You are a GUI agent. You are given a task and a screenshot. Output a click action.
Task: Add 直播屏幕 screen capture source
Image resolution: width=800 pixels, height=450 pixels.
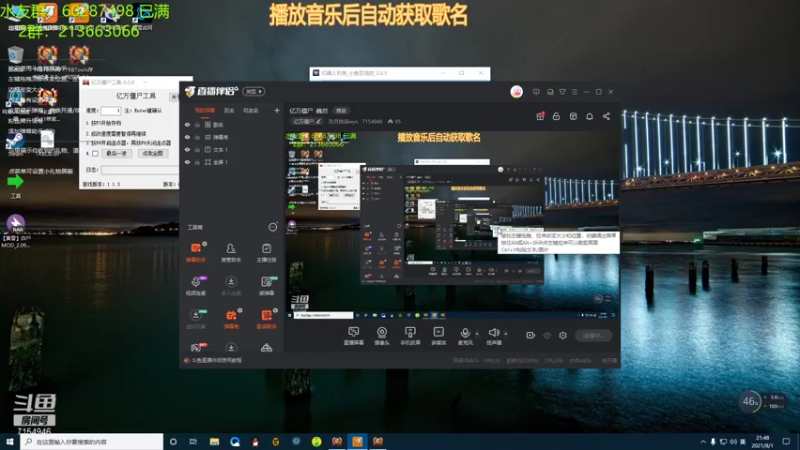(353, 336)
